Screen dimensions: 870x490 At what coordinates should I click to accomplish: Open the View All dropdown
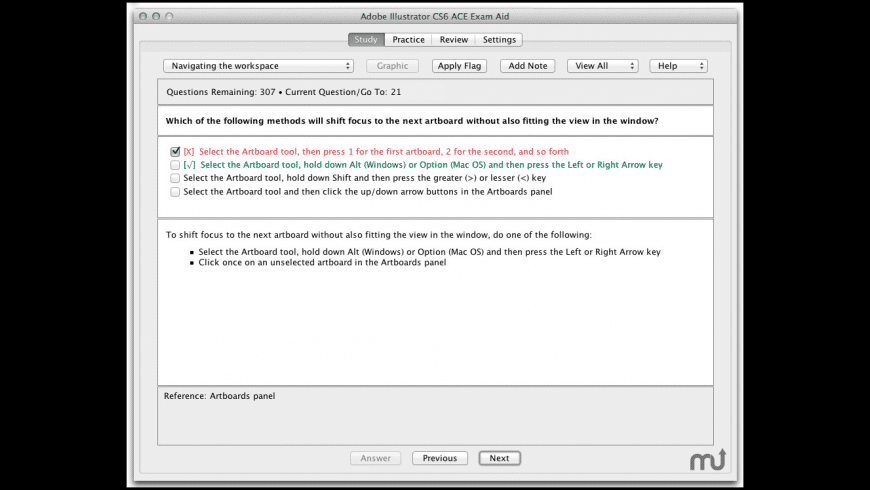pyautogui.click(x=603, y=65)
